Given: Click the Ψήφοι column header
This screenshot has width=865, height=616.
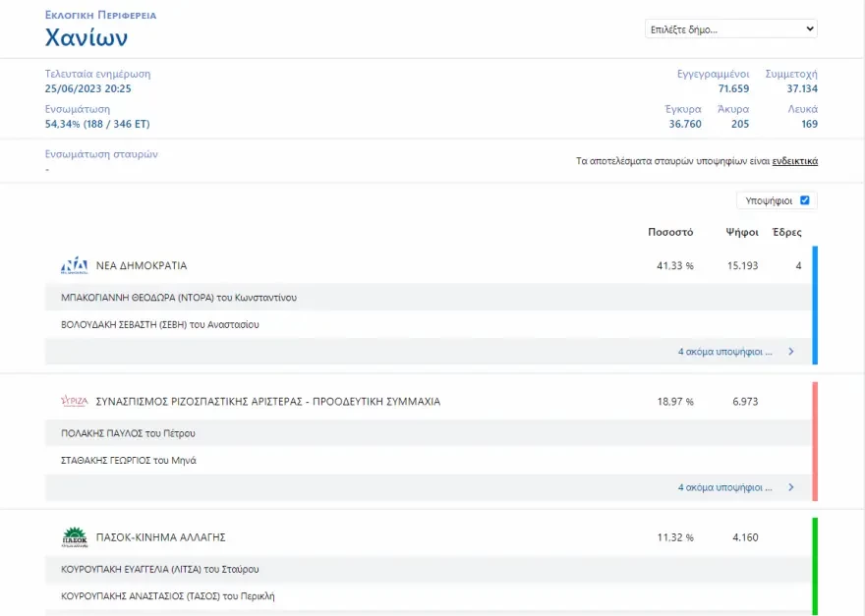Looking at the screenshot, I should pyautogui.click(x=742, y=233).
